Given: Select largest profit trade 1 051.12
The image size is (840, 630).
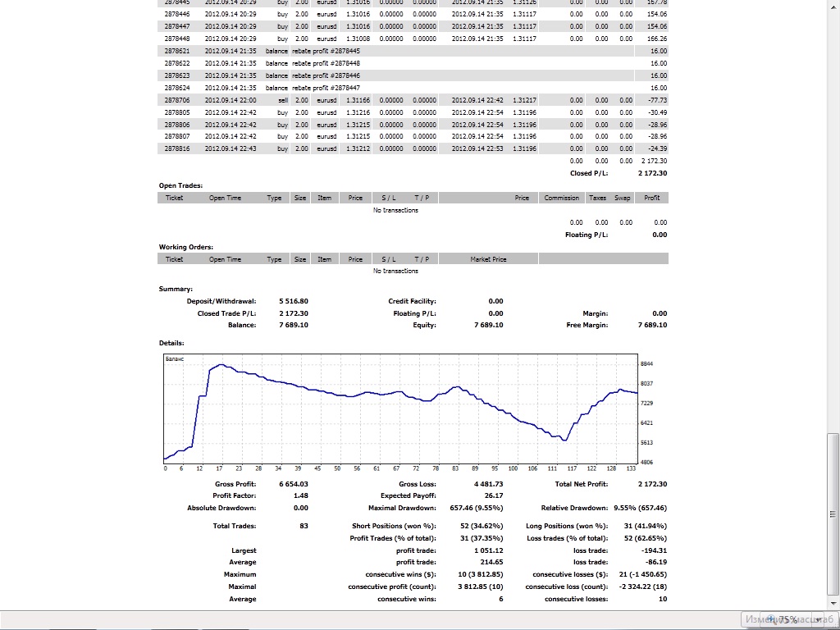Looking at the screenshot, I should [x=489, y=550].
